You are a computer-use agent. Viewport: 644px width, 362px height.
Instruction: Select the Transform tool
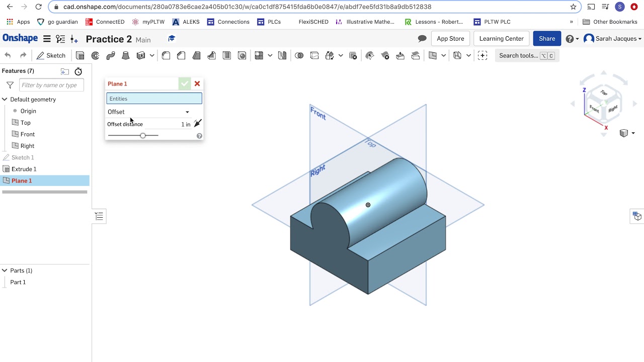pyautogui.click(x=330, y=56)
